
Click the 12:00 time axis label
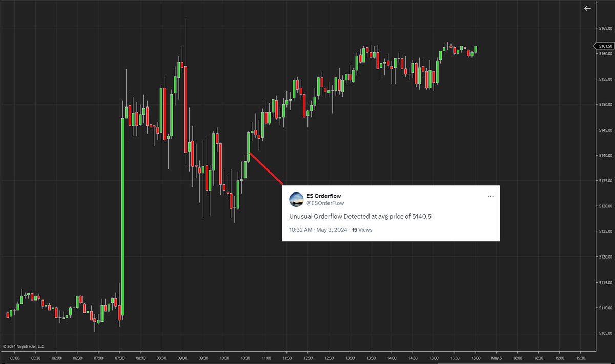click(x=308, y=358)
